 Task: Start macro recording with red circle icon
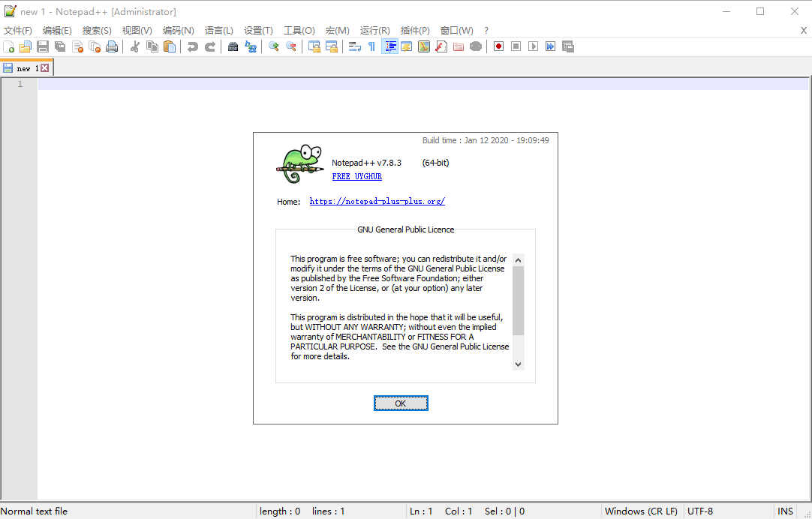(x=499, y=46)
